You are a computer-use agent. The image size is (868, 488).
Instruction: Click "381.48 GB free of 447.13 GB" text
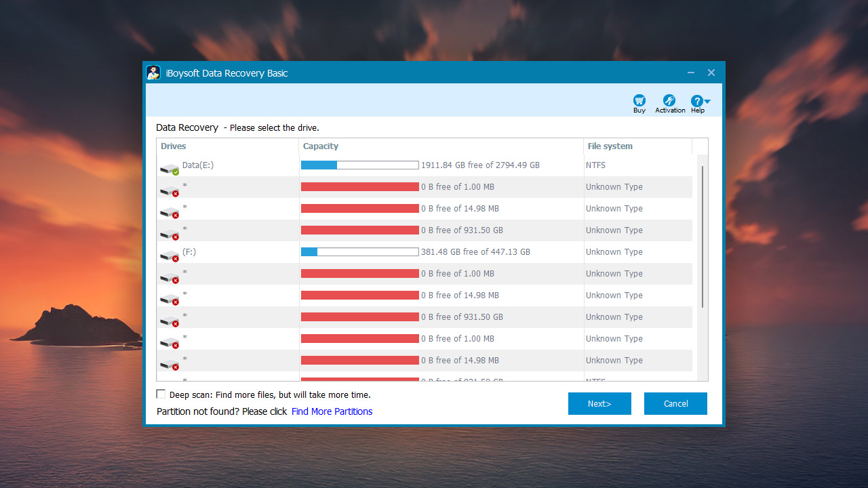[x=475, y=252]
